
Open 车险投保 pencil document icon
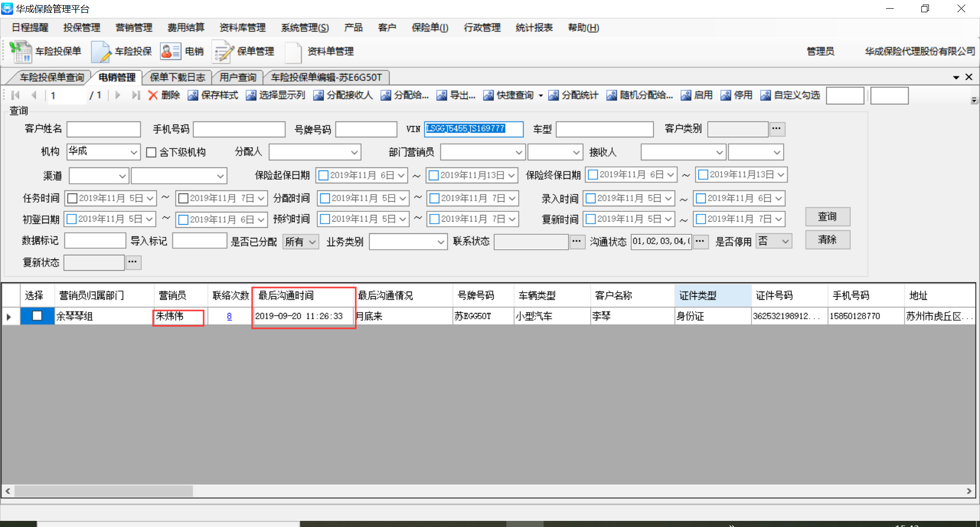tap(101, 52)
